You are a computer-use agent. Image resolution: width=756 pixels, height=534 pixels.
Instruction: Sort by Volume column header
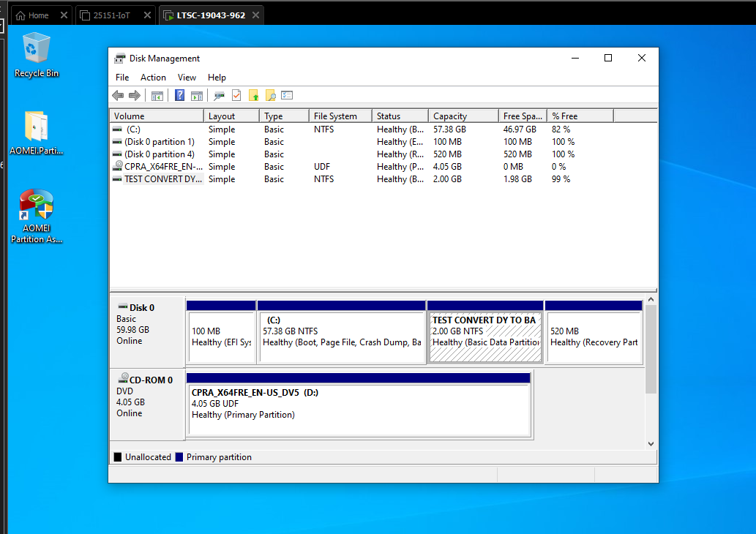point(157,116)
